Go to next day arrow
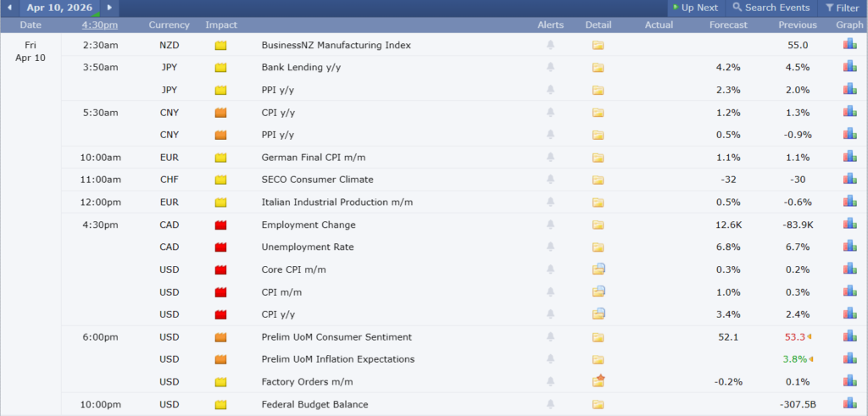 [x=110, y=8]
